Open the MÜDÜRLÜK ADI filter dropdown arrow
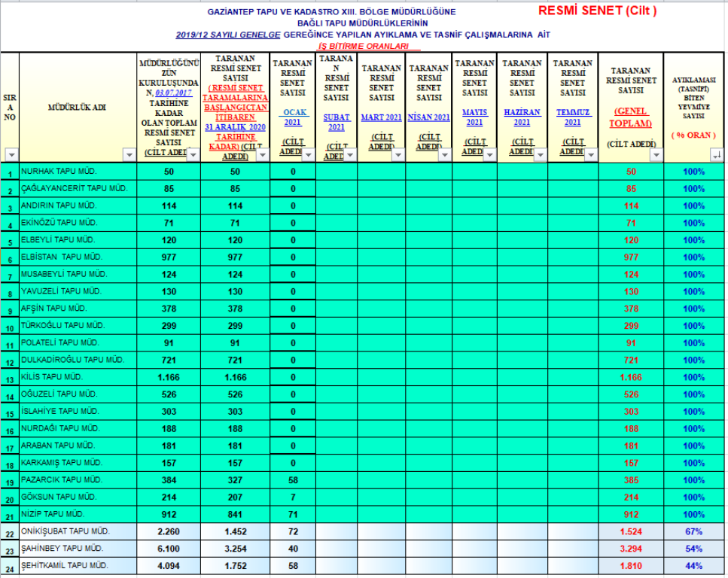The image size is (728, 578). tap(129, 154)
